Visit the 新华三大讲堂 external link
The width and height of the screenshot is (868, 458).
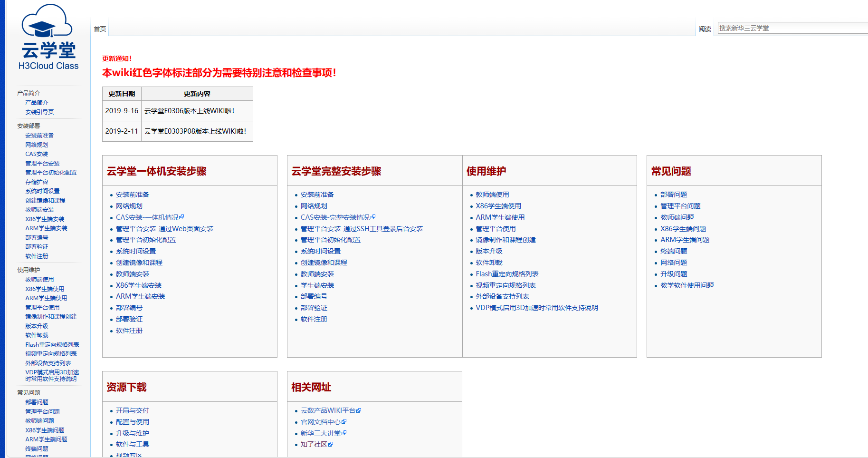[324, 433]
